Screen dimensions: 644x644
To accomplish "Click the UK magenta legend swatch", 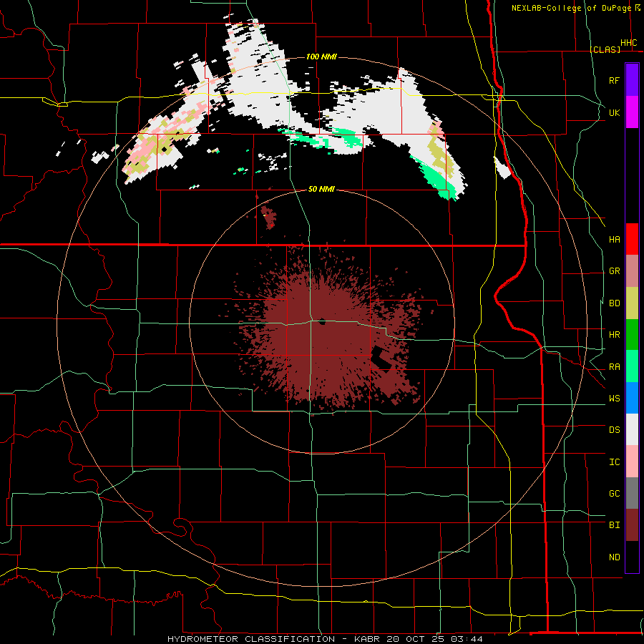I will [632, 112].
